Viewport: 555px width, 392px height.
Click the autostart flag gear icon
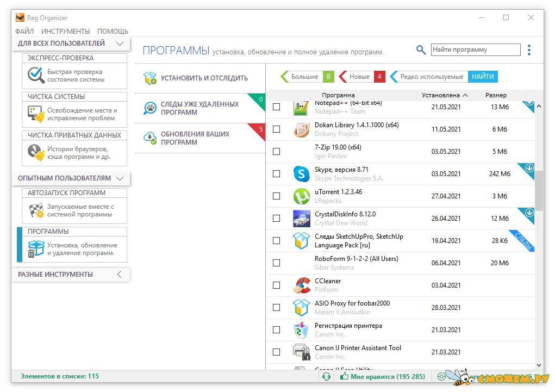[36, 210]
